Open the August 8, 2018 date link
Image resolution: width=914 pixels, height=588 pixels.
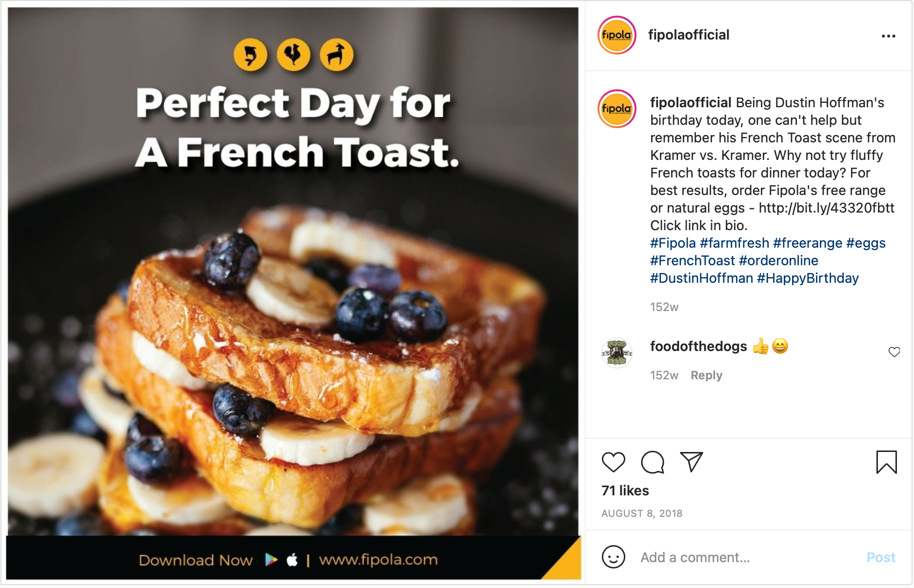tap(641, 513)
